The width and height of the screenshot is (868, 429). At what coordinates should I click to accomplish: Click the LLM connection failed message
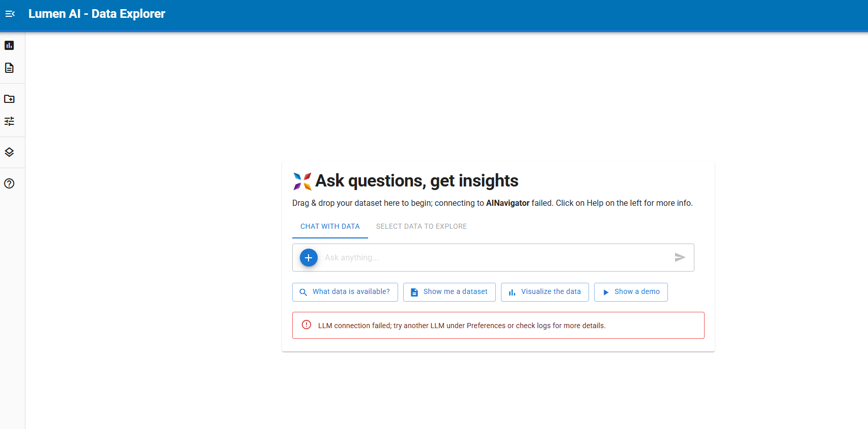[x=461, y=326]
